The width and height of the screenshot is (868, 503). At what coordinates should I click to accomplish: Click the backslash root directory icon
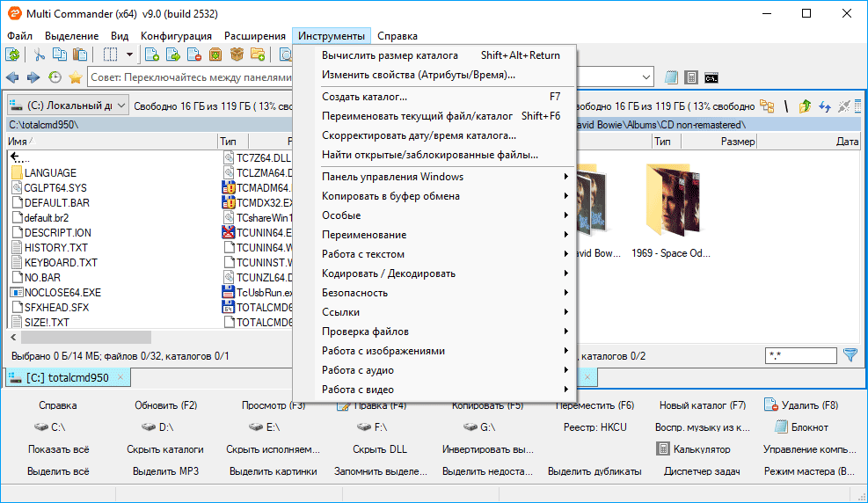tap(786, 106)
